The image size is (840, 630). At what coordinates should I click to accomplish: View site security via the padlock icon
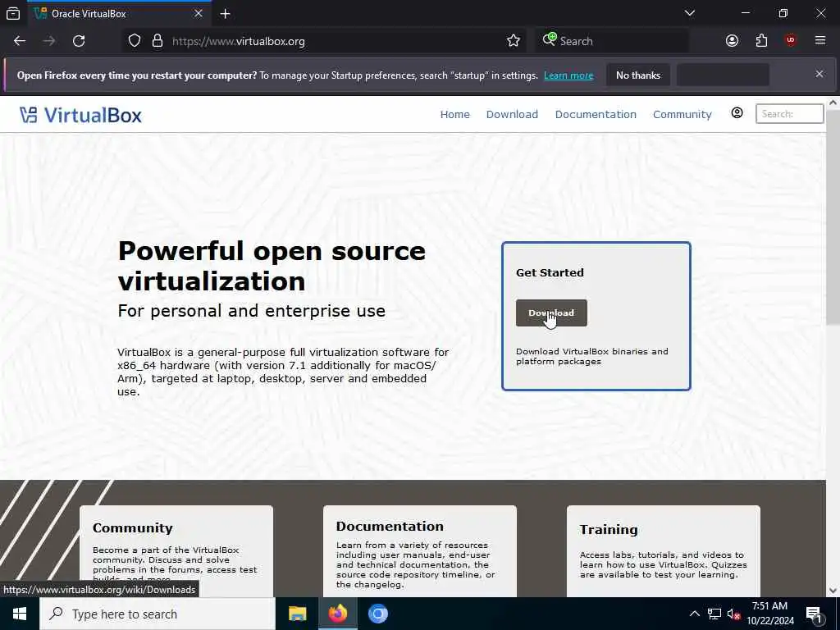(x=157, y=41)
